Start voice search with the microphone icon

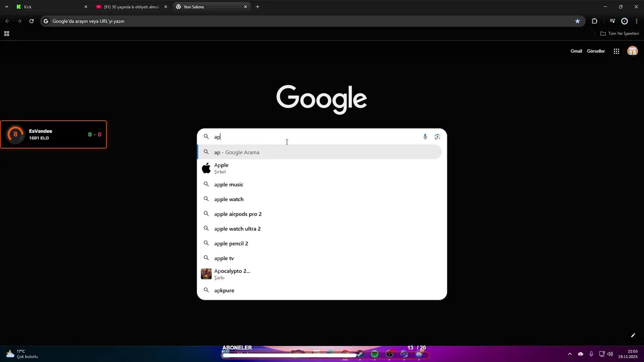(425, 137)
